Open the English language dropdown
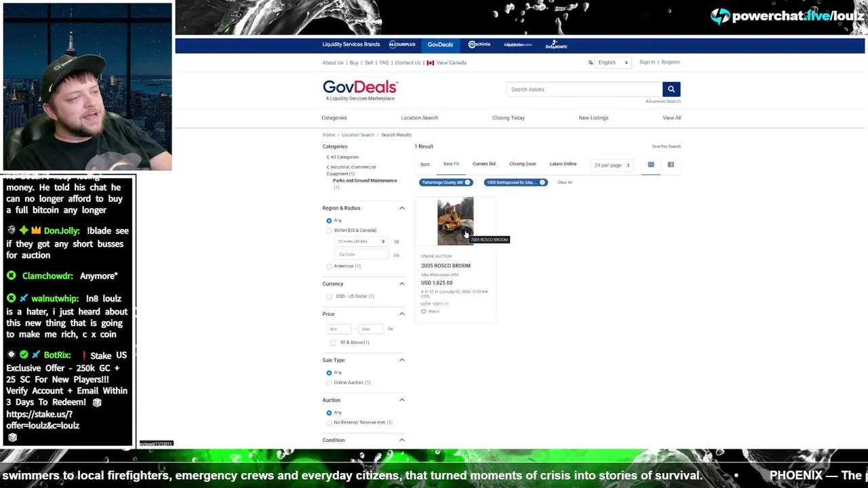This screenshot has height=488, width=868. click(x=613, y=62)
